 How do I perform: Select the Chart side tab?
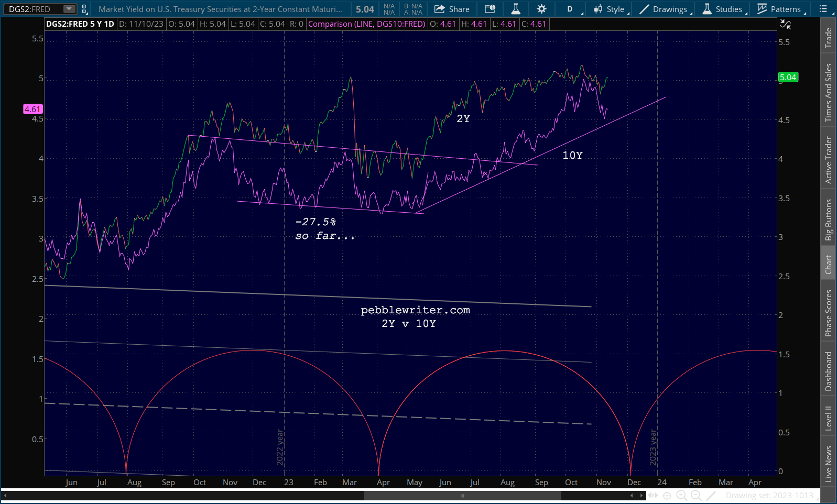pyautogui.click(x=829, y=265)
